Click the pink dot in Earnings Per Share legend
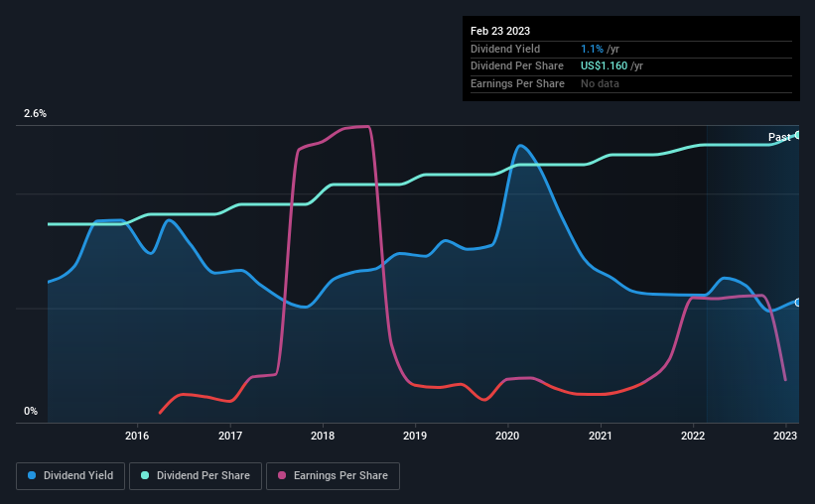 [282, 475]
